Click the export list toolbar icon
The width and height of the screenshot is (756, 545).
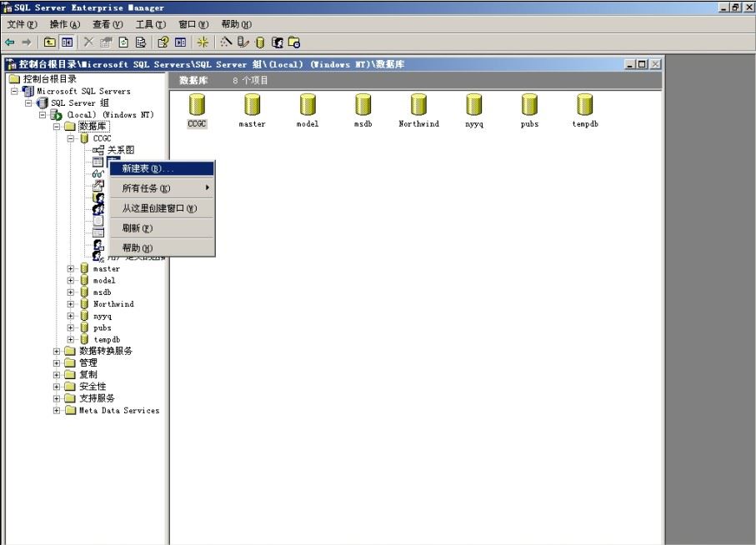141,42
